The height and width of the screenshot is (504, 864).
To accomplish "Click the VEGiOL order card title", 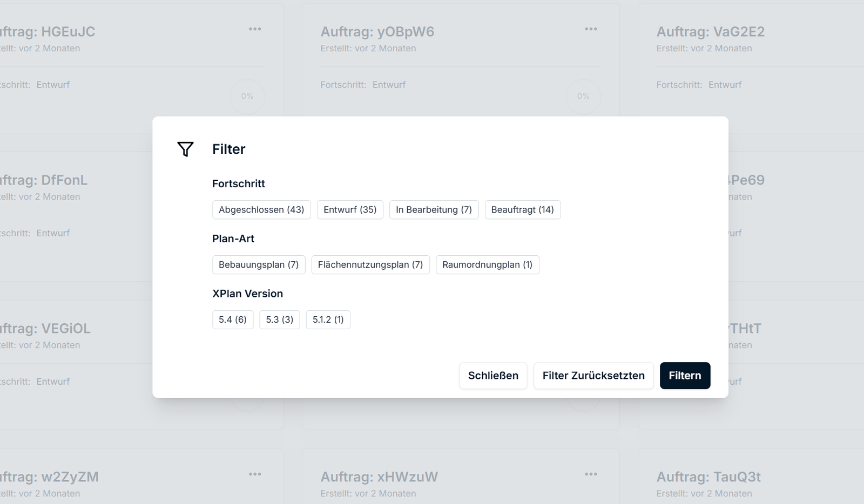I will (45, 329).
